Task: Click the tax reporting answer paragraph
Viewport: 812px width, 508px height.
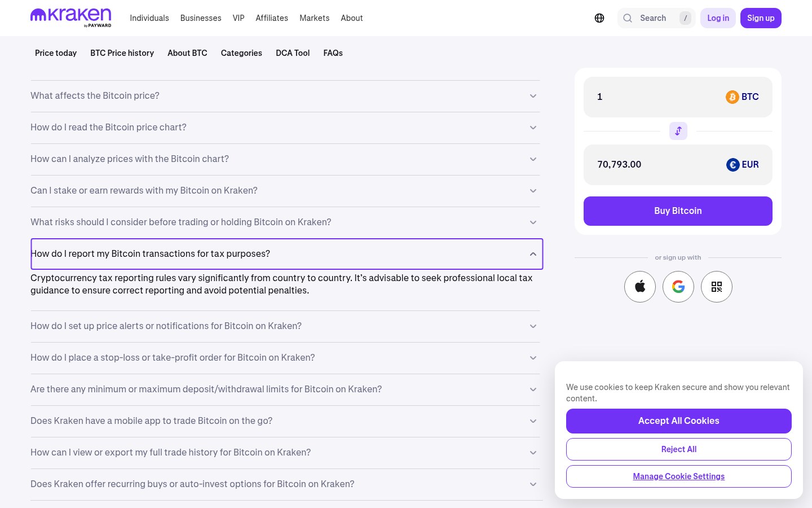Action: [x=282, y=284]
